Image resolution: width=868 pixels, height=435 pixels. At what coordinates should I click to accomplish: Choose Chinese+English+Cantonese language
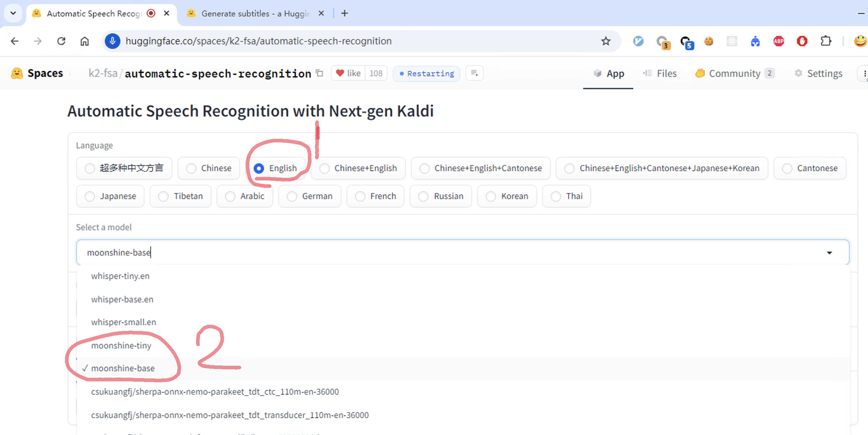click(481, 168)
